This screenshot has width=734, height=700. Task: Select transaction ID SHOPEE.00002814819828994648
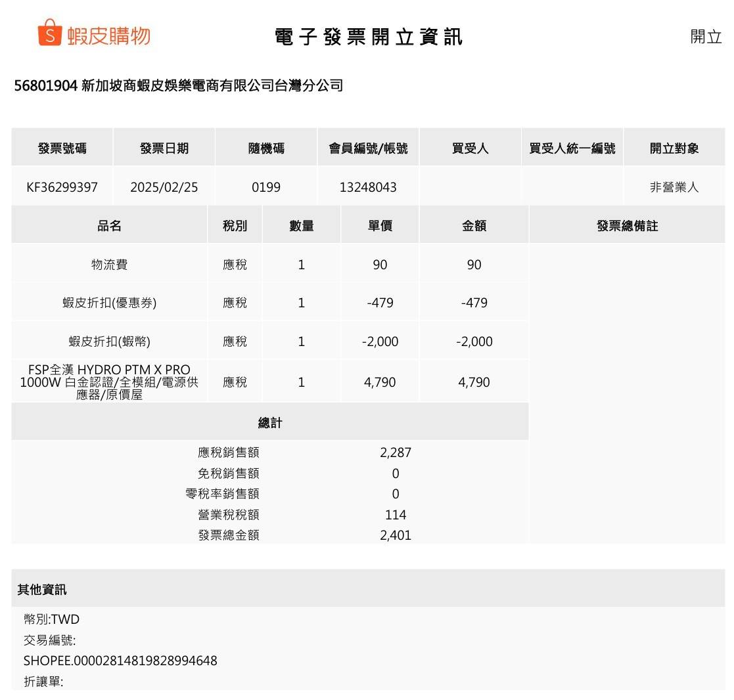tap(120, 661)
